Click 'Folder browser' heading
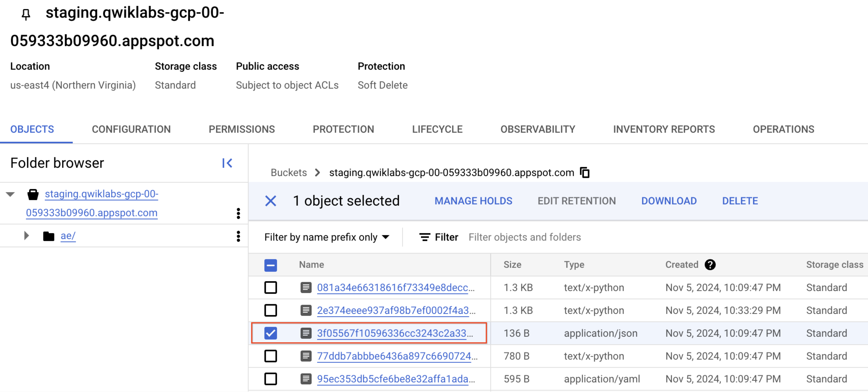The height and width of the screenshot is (392, 868). pos(57,163)
